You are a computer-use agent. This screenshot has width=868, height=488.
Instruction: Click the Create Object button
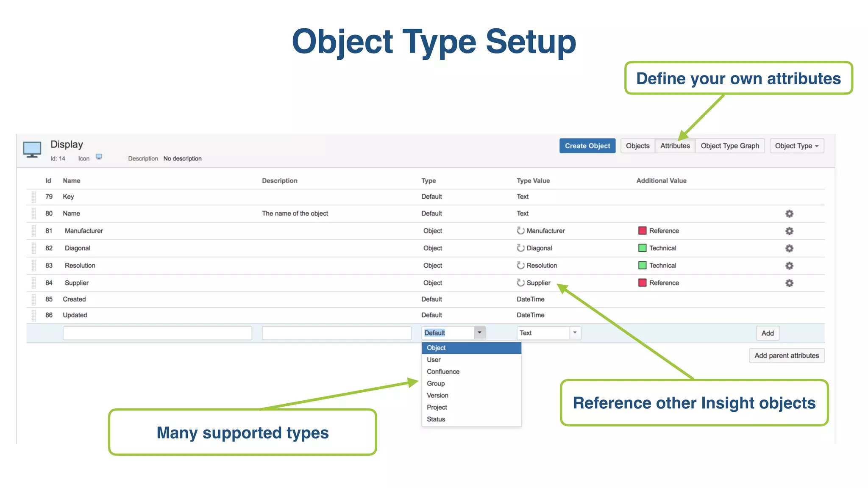click(587, 146)
